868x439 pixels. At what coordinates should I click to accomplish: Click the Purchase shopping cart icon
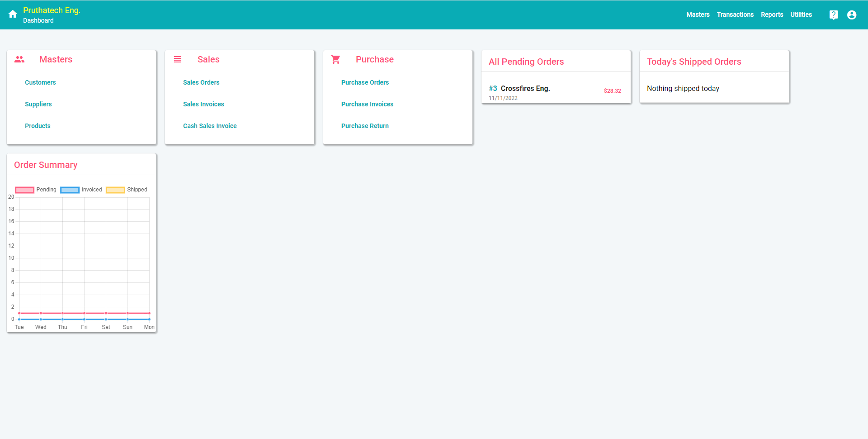click(x=336, y=59)
